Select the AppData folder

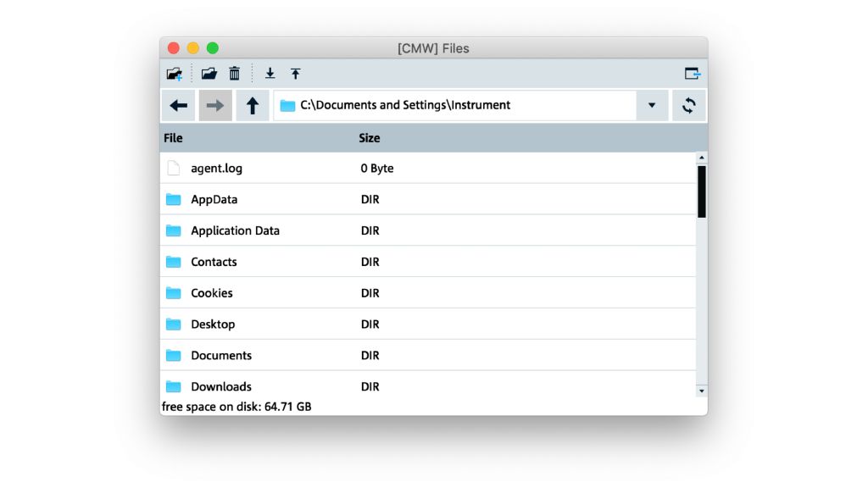pyautogui.click(x=214, y=200)
